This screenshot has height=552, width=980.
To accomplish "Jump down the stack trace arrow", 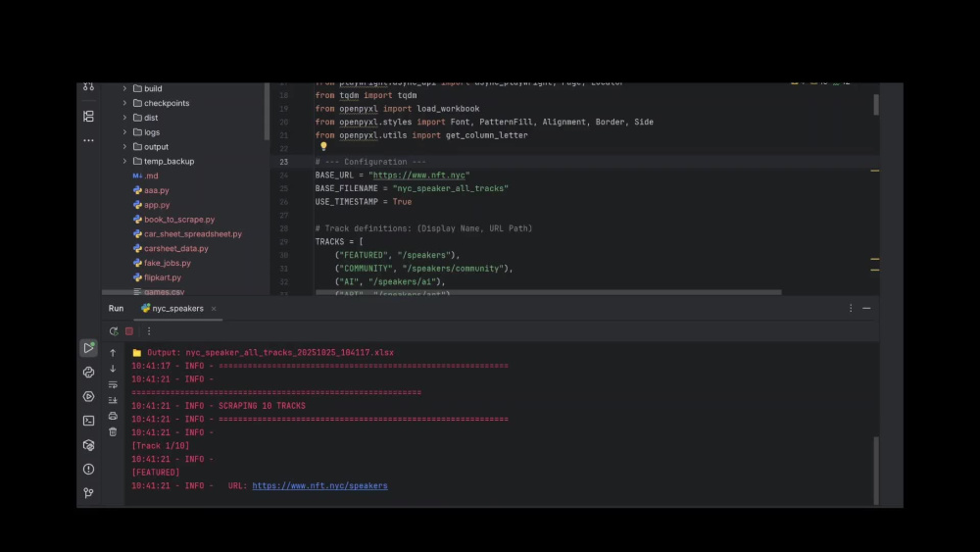I will pos(113,369).
